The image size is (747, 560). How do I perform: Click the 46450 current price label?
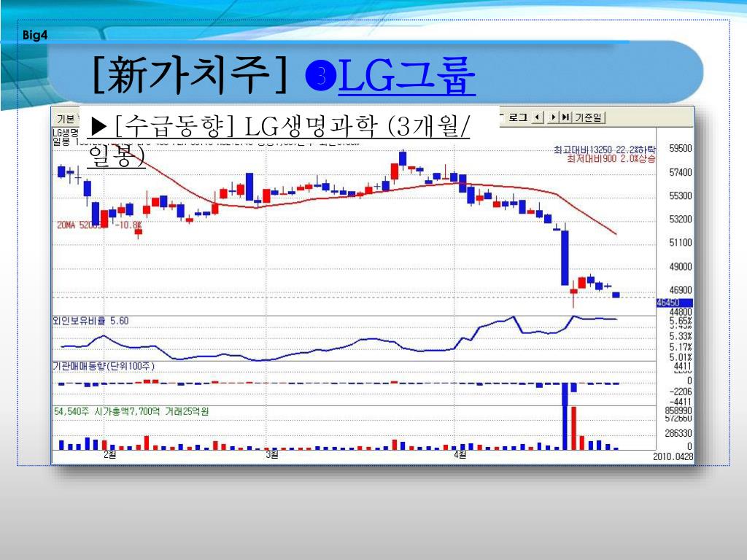(x=674, y=303)
